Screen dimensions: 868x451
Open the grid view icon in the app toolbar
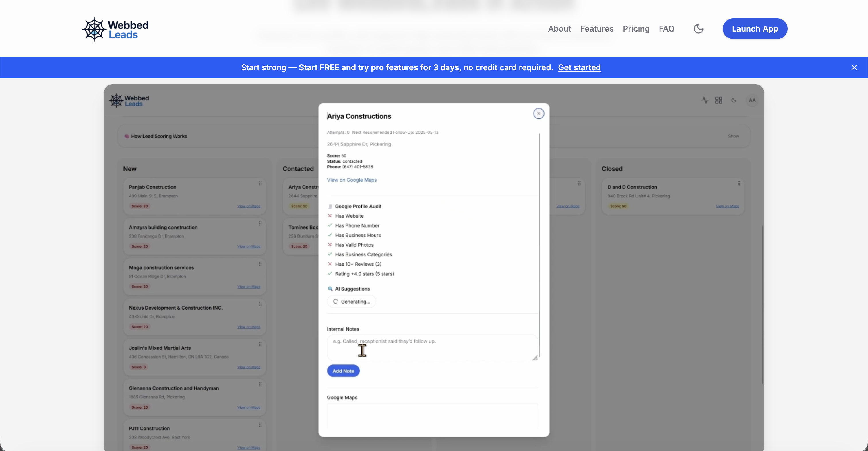[718, 100]
